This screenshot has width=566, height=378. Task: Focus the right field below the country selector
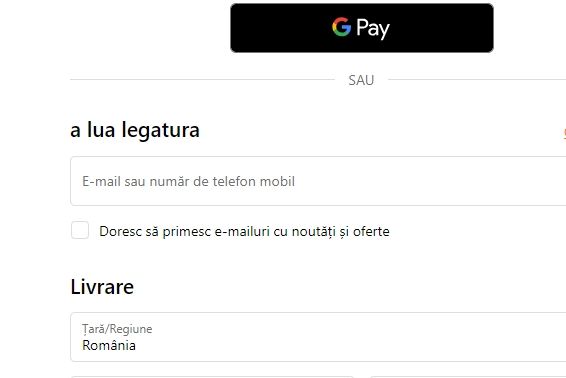click(x=468, y=377)
